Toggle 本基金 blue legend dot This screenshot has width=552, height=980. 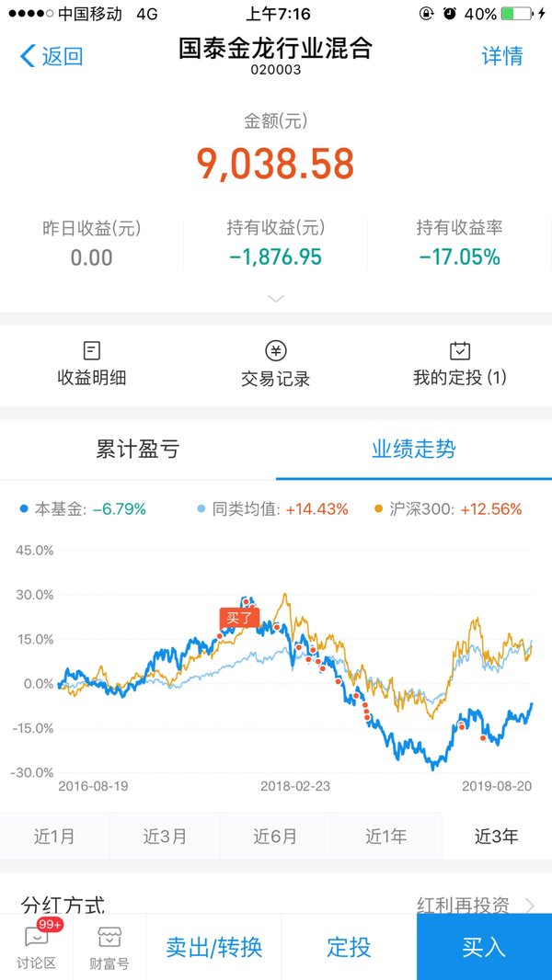(x=25, y=509)
